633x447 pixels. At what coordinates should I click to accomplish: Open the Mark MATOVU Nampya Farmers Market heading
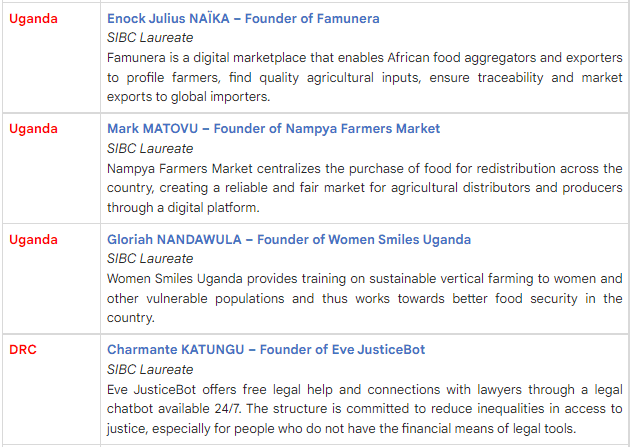point(273,128)
